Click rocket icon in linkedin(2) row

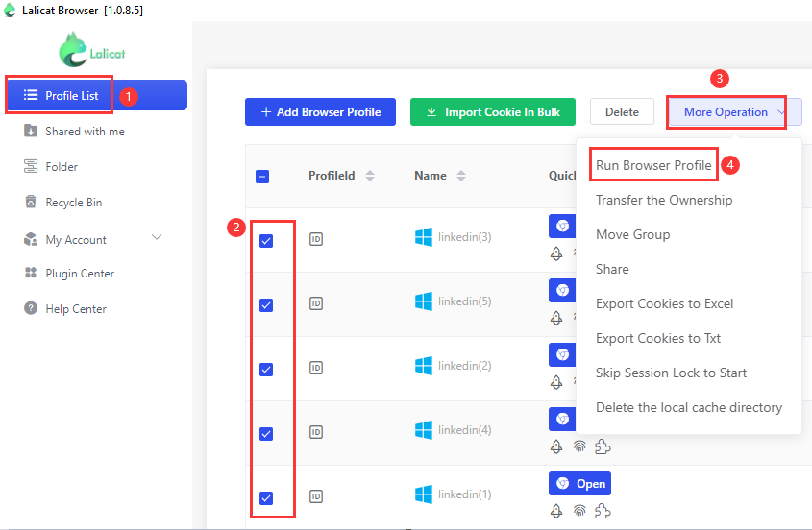coord(556,382)
